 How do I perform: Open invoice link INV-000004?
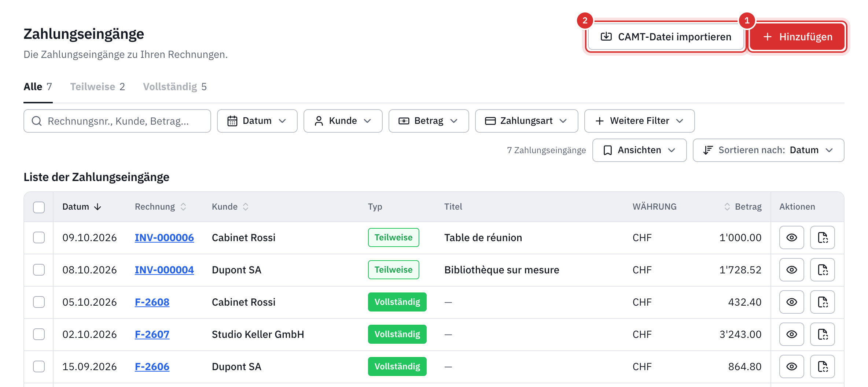click(164, 270)
